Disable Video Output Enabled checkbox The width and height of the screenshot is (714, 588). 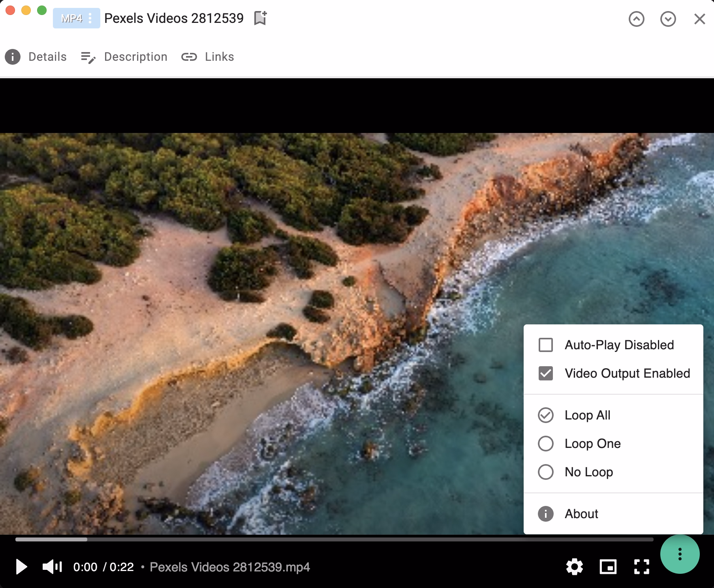pyautogui.click(x=546, y=373)
